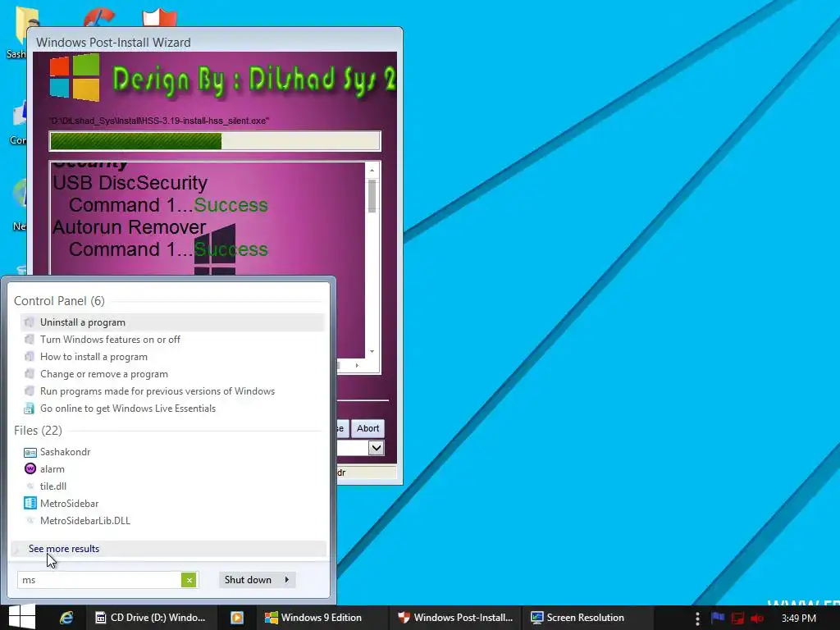Click USB DiscSecurity entry in wizard log

[130, 183]
